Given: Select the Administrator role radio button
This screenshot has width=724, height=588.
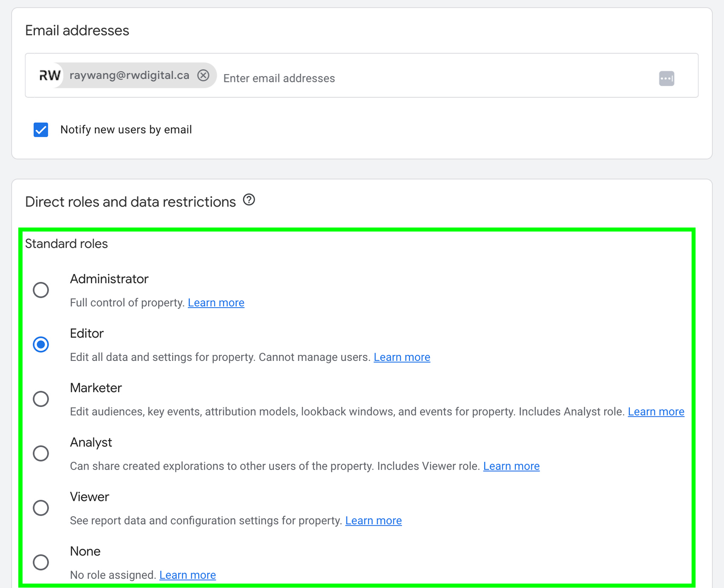Looking at the screenshot, I should (41, 290).
